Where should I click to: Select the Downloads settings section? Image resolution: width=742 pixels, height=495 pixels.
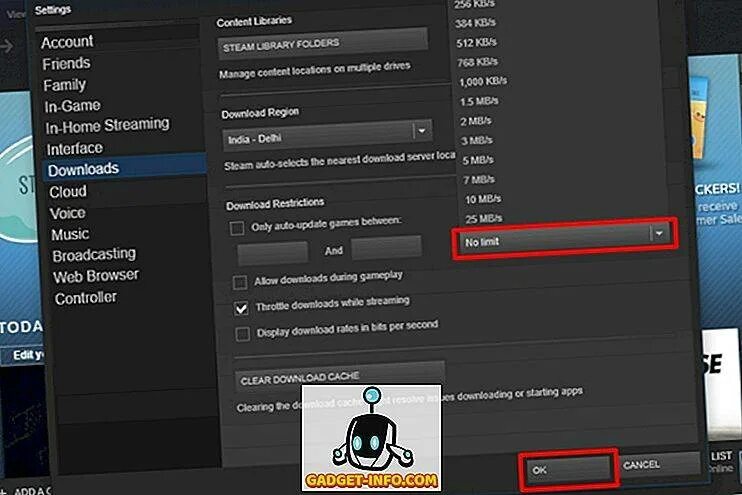pyautogui.click(x=126, y=169)
